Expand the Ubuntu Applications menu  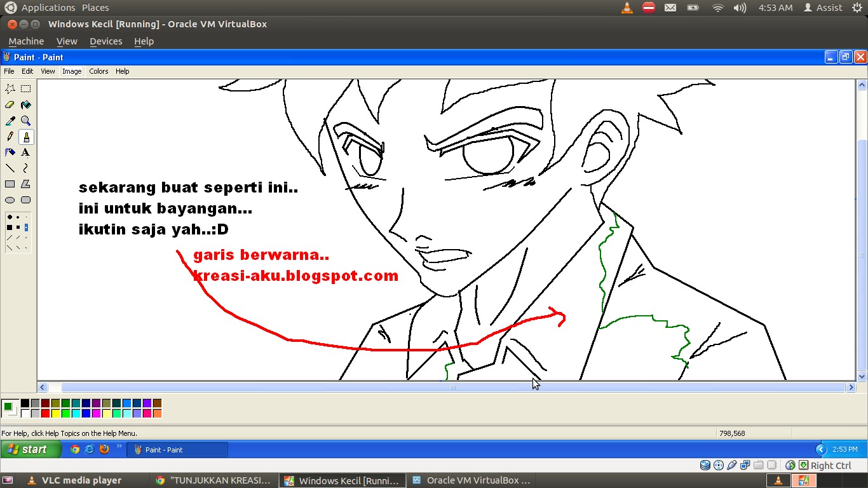48,8
